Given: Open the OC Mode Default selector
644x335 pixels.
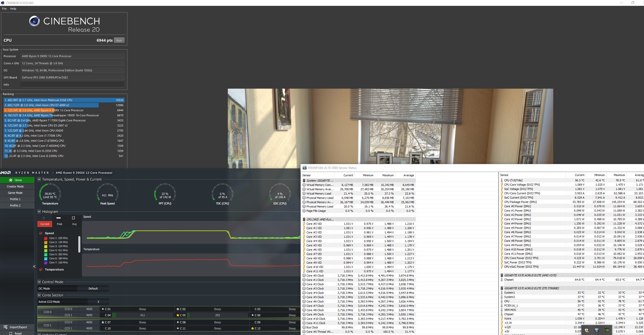Looking at the screenshot, I should pos(93,289).
